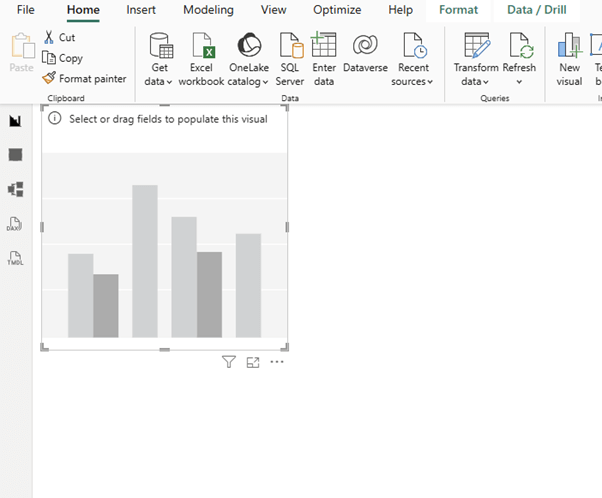Screen dimensions: 602x498
Task: Select the Dataverse connector icon
Action: [365, 46]
